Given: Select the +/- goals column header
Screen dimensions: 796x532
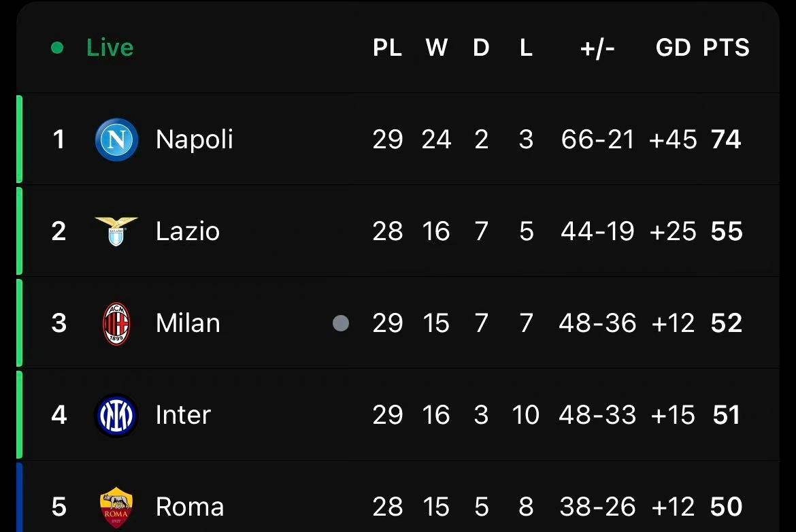Looking at the screenshot, I should 597,48.
